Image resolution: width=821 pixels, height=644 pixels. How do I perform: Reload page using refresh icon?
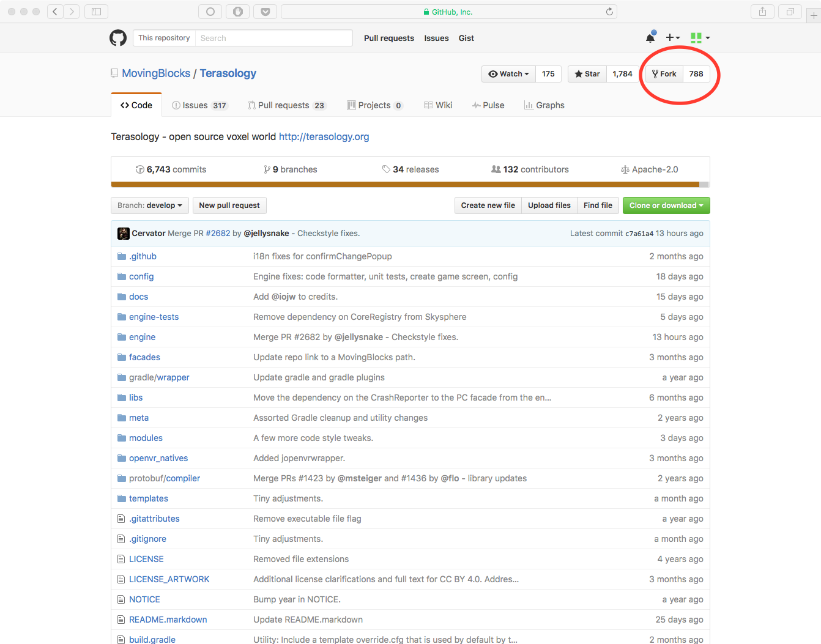click(x=609, y=12)
